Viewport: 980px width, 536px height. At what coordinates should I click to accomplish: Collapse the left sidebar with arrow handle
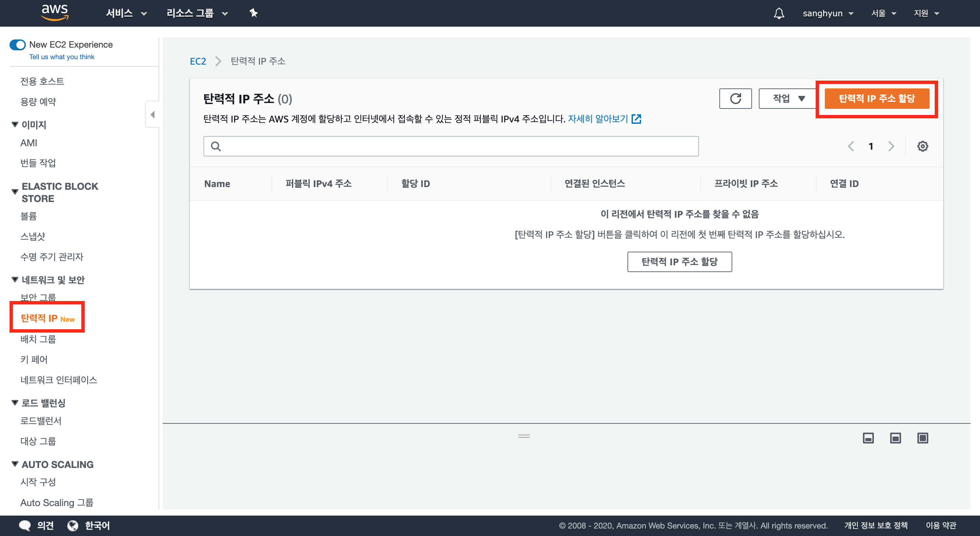[x=152, y=114]
